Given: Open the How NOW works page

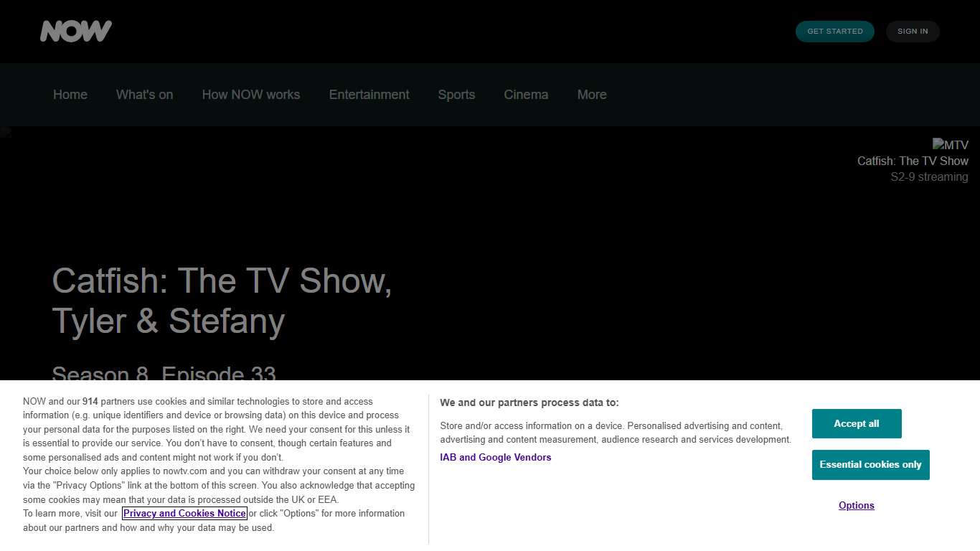Looking at the screenshot, I should (250, 94).
